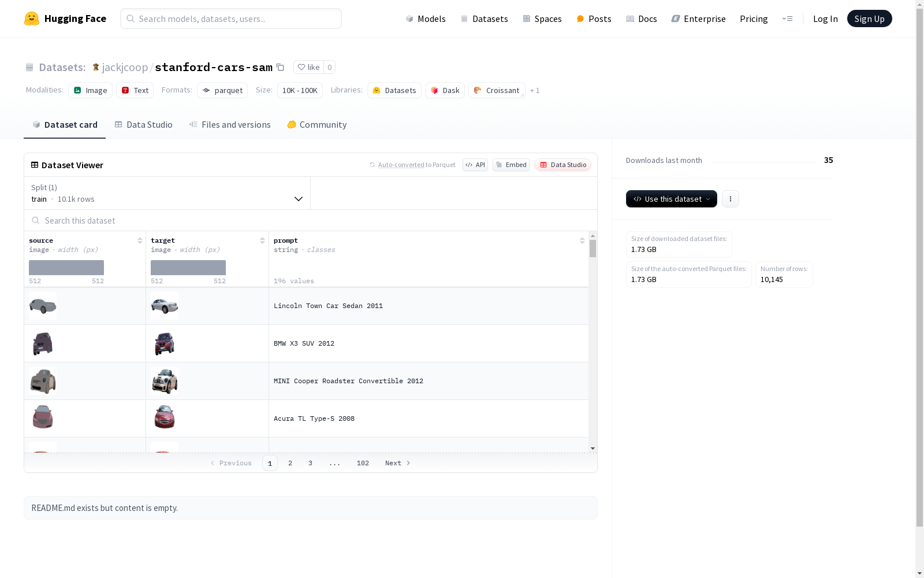Show the +1 more libraries
The width and height of the screenshot is (924, 578).
point(535,90)
